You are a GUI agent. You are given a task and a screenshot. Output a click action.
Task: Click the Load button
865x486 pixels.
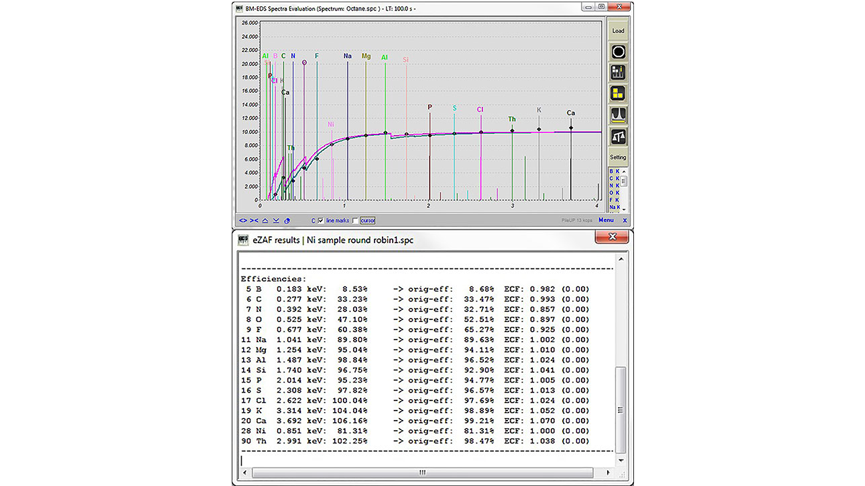(618, 31)
